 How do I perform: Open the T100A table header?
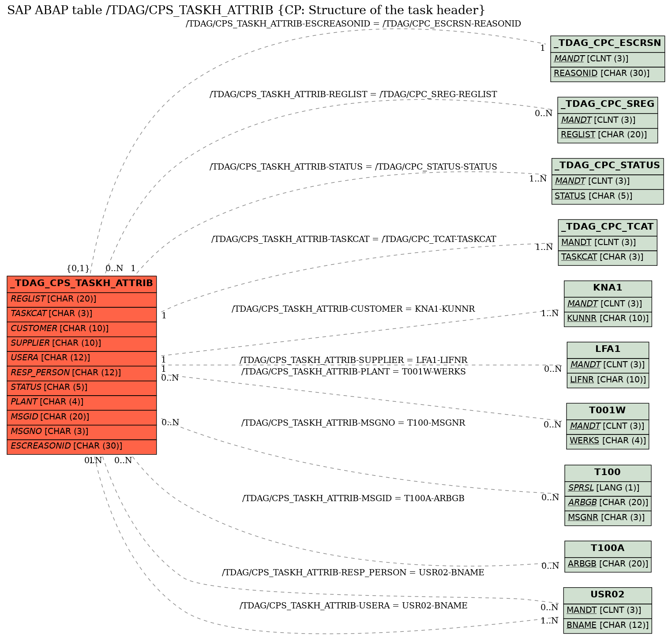(608, 549)
